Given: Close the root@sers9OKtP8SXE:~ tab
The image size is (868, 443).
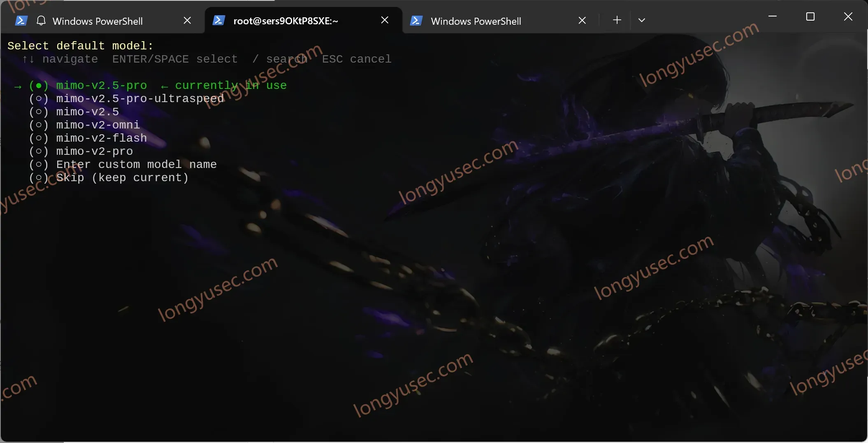Looking at the screenshot, I should pos(385,20).
